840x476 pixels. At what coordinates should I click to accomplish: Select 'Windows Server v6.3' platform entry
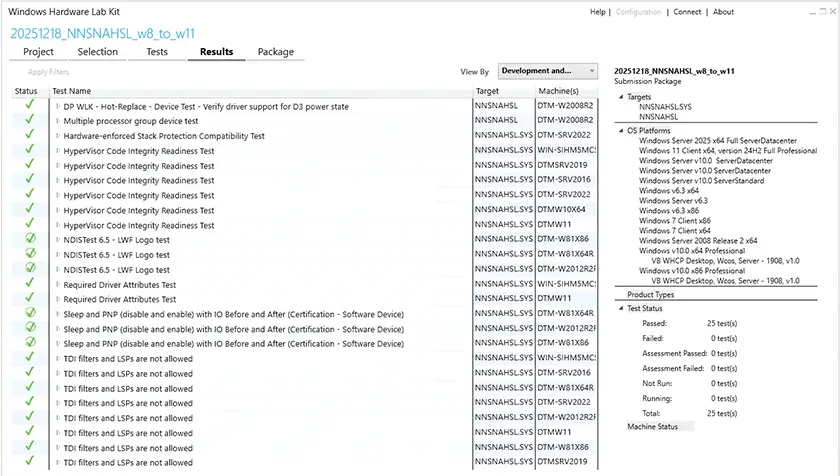pos(673,201)
